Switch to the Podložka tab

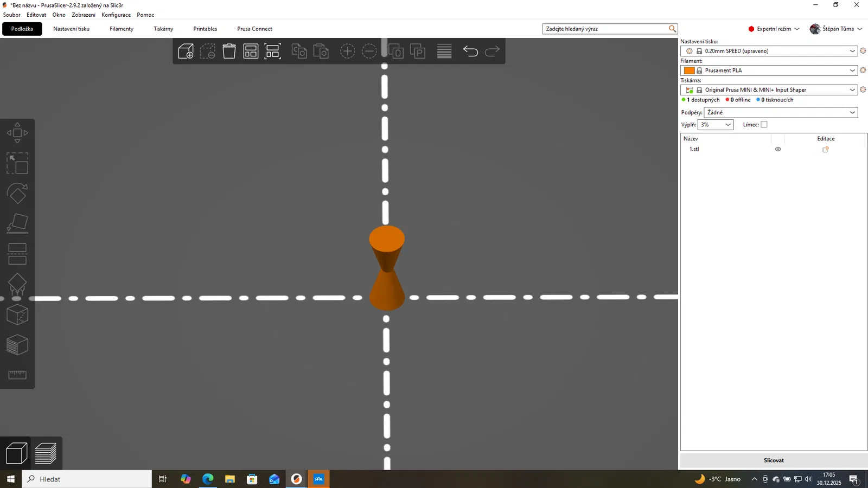coord(22,29)
